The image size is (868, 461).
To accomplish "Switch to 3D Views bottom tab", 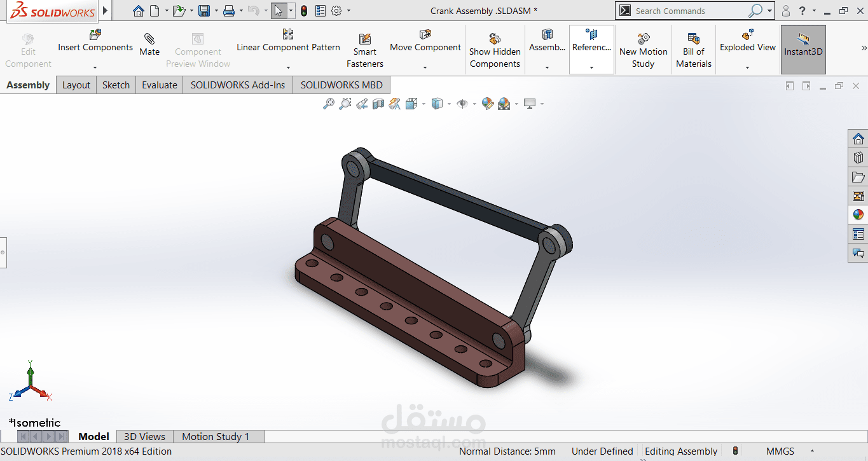I will pos(144,436).
